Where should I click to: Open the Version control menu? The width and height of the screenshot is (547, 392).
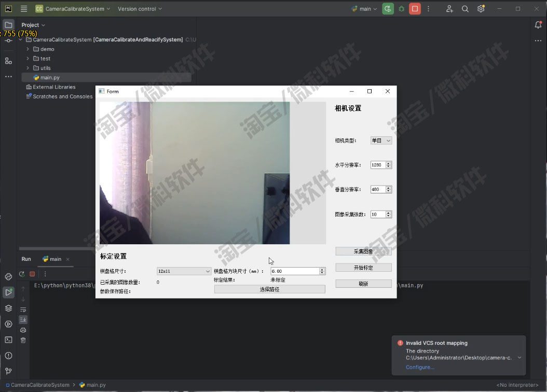tap(140, 9)
